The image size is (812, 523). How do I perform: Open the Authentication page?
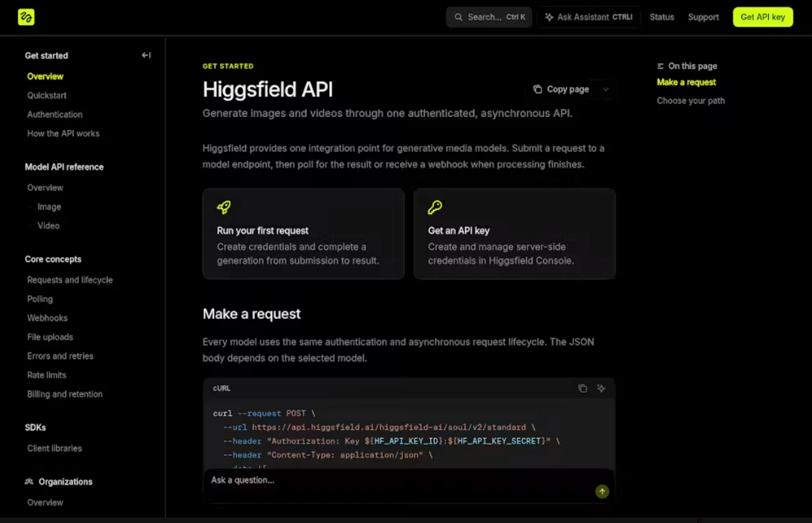click(54, 114)
